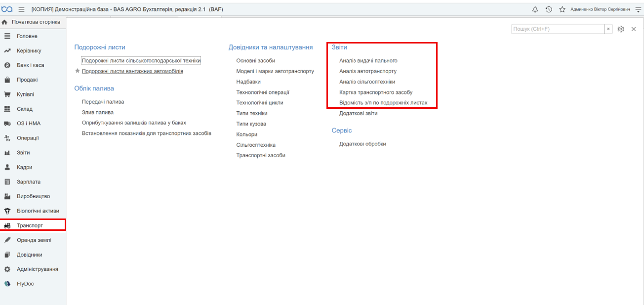Click the Зарплата calculator icon

tap(7, 182)
